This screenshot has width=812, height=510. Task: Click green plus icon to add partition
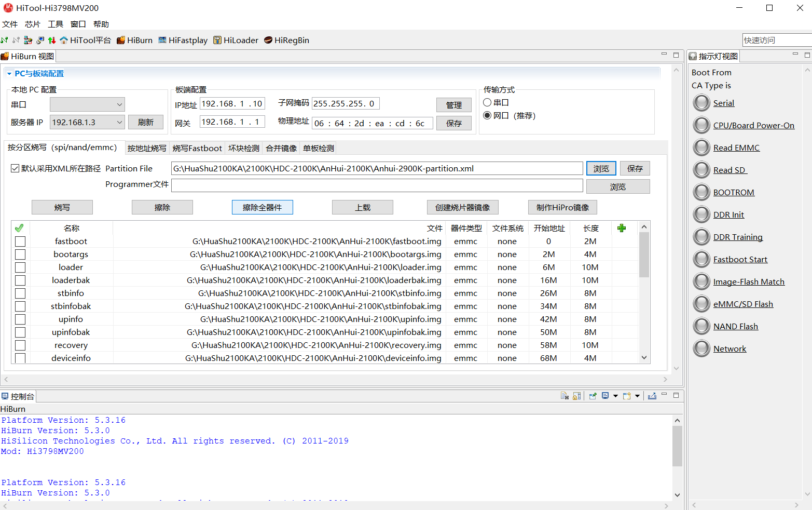click(622, 228)
